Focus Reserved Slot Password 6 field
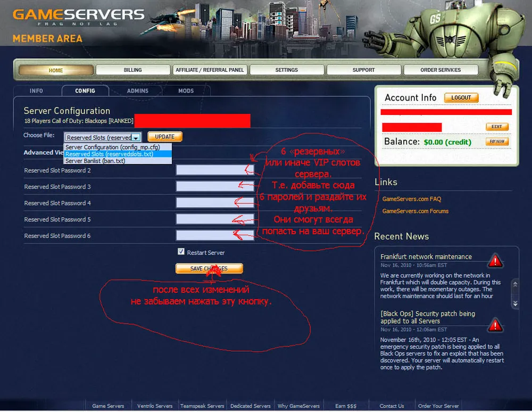 pyautogui.click(x=215, y=235)
